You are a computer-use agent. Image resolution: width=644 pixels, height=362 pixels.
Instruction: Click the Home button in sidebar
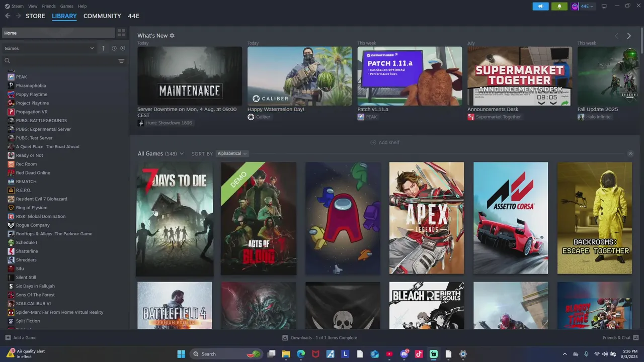click(58, 33)
